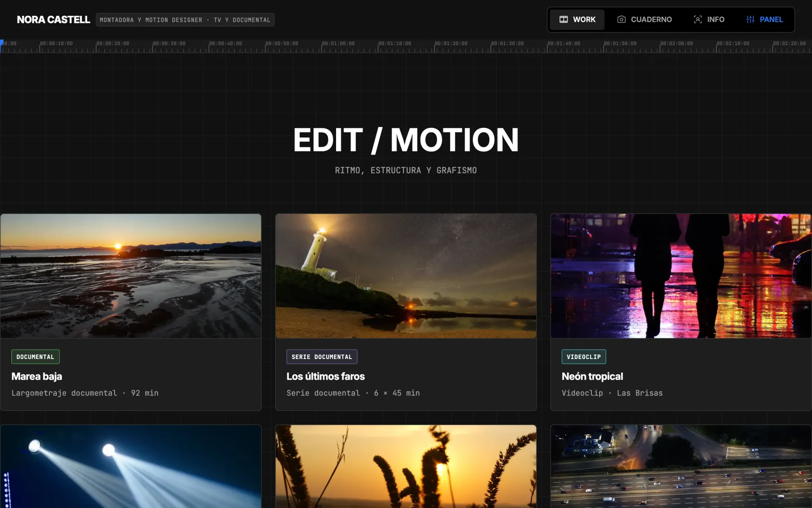Open the Los últimos faros lighthouse thumbnail
This screenshot has height=508, width=812.
pyautogui.click(x=406, y=276)
